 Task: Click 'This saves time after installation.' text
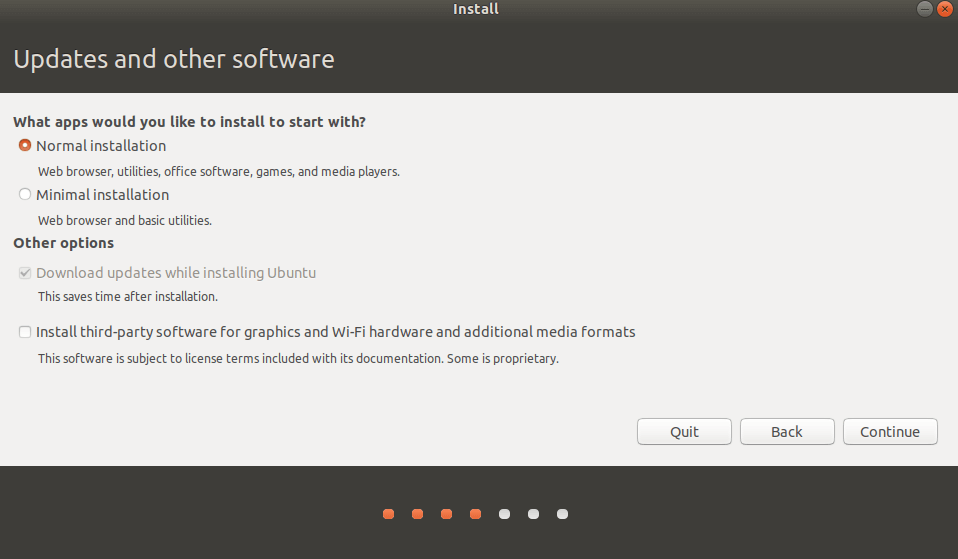click(128, 296)
